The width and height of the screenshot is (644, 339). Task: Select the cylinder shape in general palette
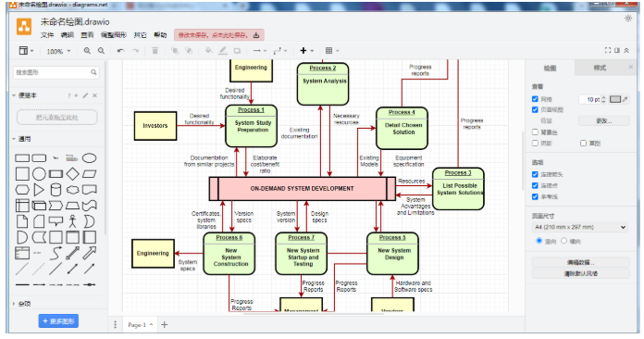coord(56,190)
